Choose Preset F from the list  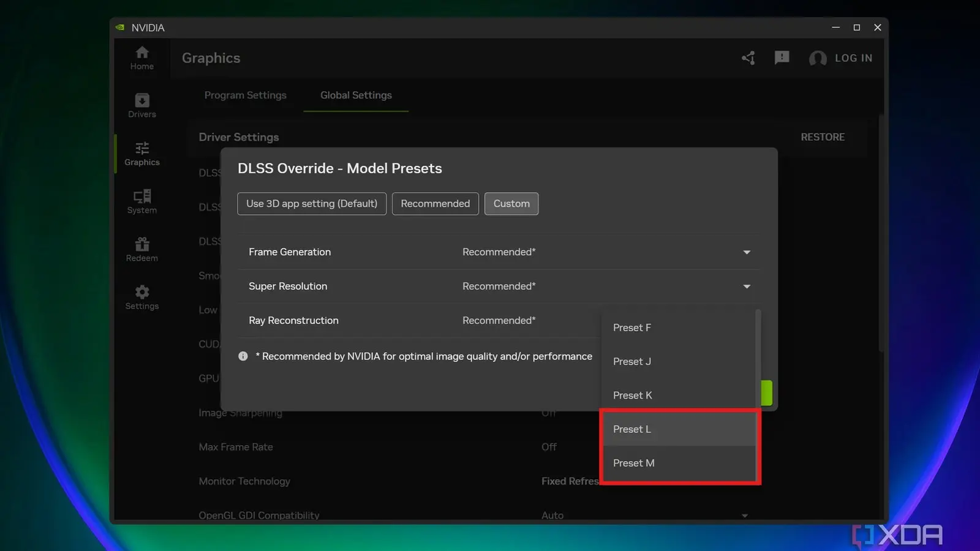678,328
